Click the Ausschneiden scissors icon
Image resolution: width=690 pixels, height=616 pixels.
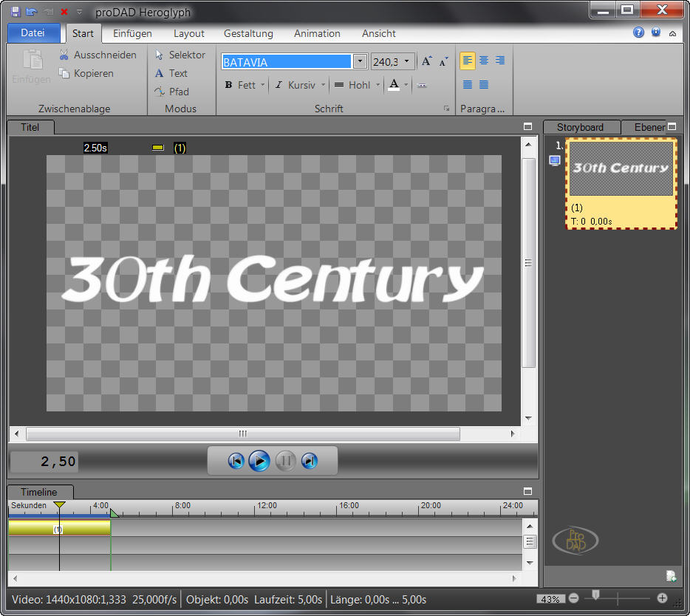(64, 55)
